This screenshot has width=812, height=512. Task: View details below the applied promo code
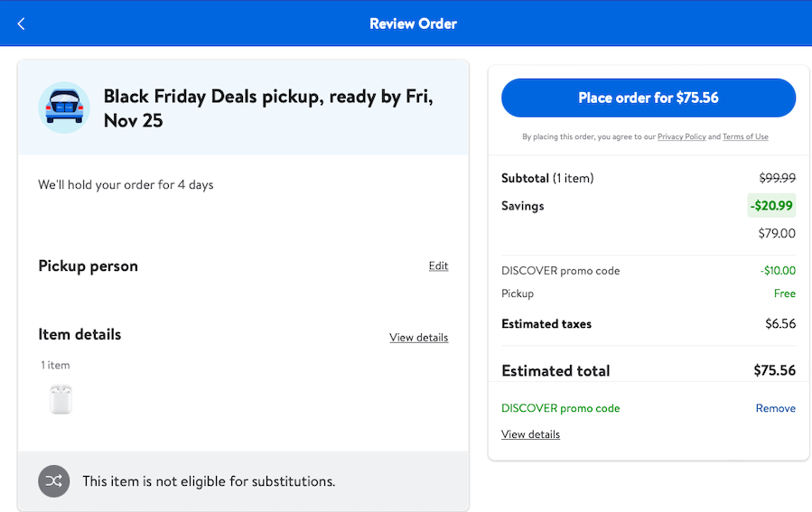tap(530, 434)
